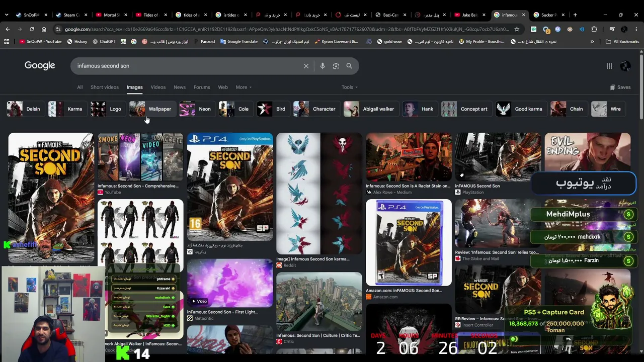This screenshot has width=644, height=362.
Task: Switch to the Short videos tab
Action: click(105, 87)
